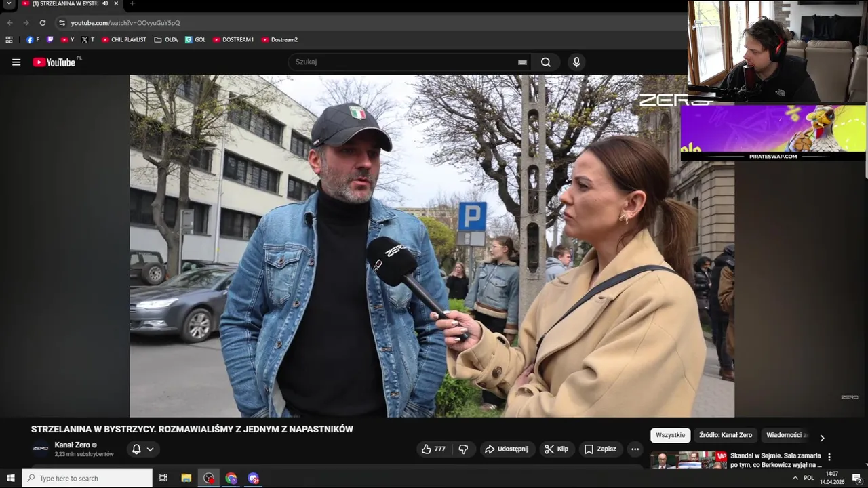Open bell notification preferences dropdown
This screenshot has height=488, width=868.
point(142,449)
